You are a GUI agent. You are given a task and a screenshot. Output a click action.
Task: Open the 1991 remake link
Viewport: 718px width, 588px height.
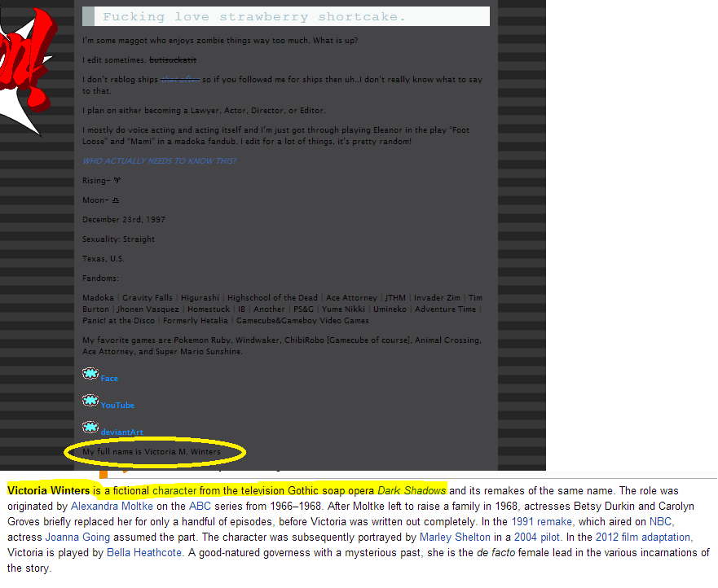541,521
